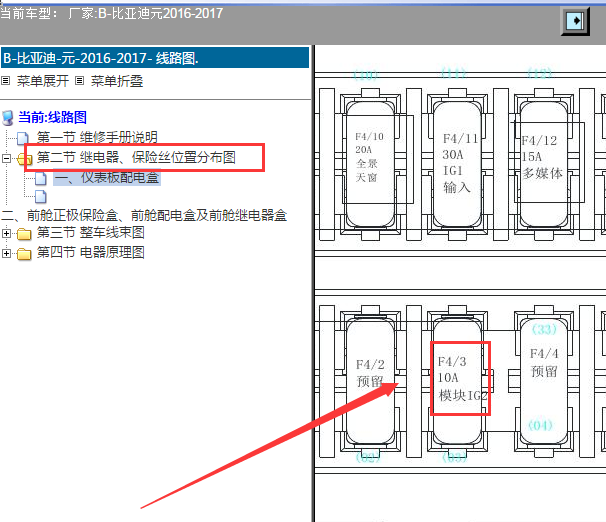Click folder icon of 第三节 整车线束图
Viewport: 606px width, 522px height.
click(x=24, y=234)
